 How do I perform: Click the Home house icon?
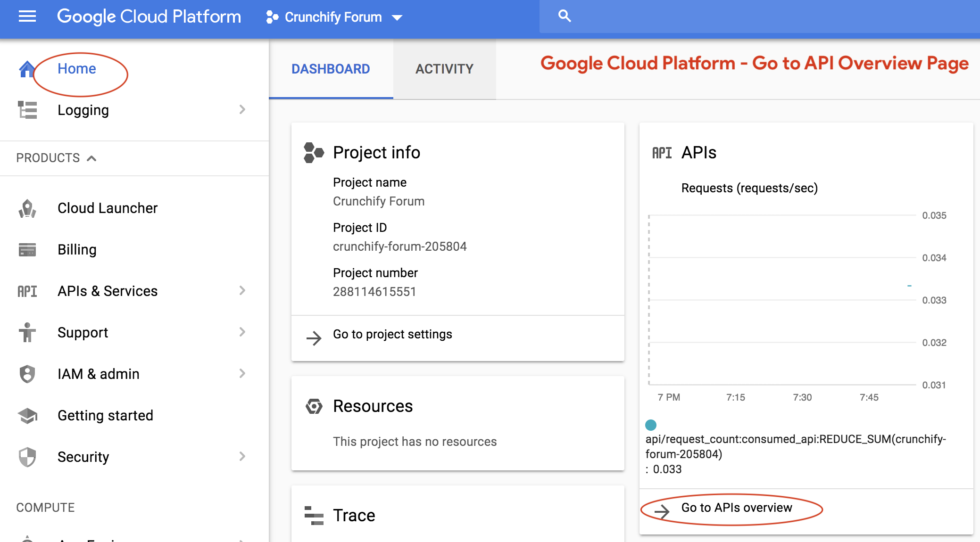[27, 69]
